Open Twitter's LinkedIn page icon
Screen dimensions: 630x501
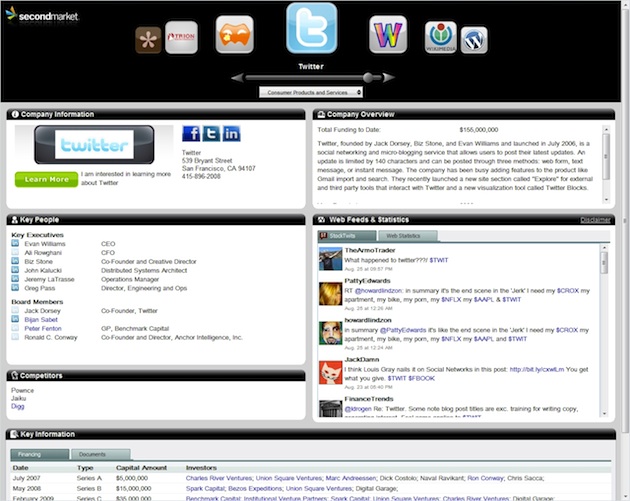pos(231,133)
